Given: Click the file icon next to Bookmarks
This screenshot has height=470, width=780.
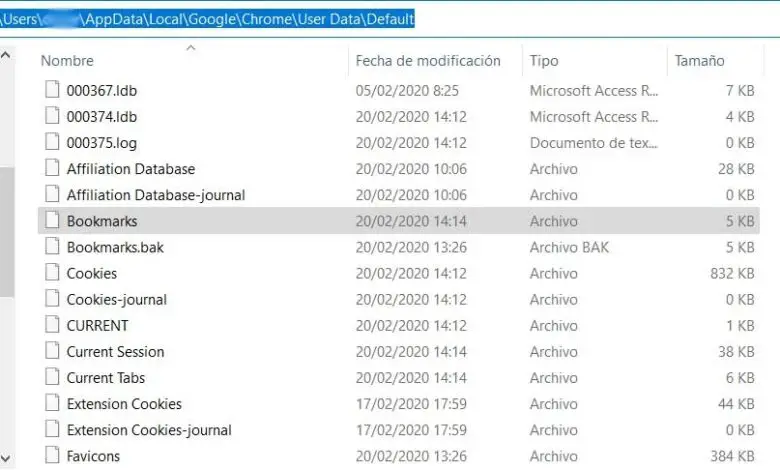Looking at the screenshot, I should [51, 221].
